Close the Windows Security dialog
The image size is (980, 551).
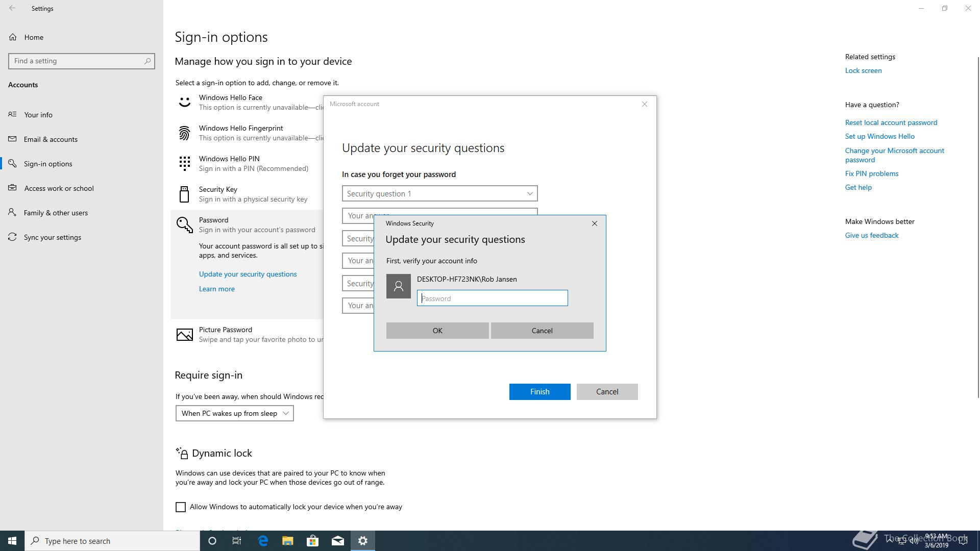(594, 223)
